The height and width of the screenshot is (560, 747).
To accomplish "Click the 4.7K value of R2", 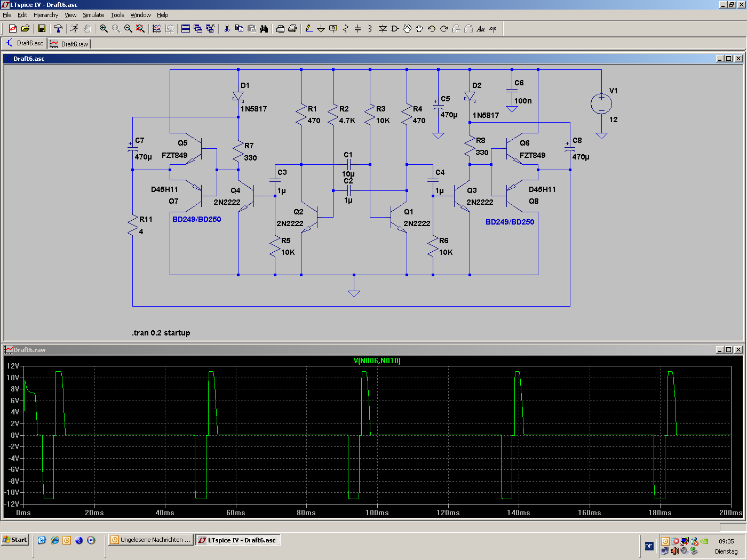I will 347,121.
